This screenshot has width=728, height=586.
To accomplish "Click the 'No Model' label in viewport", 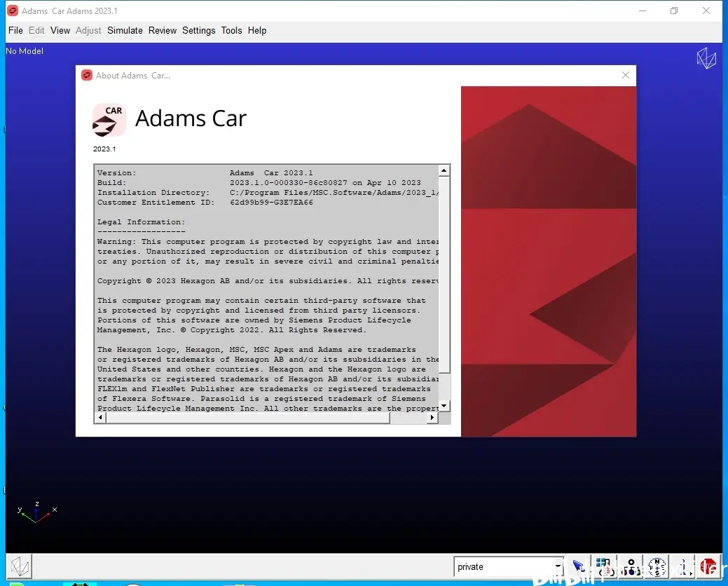I will 25,51.
